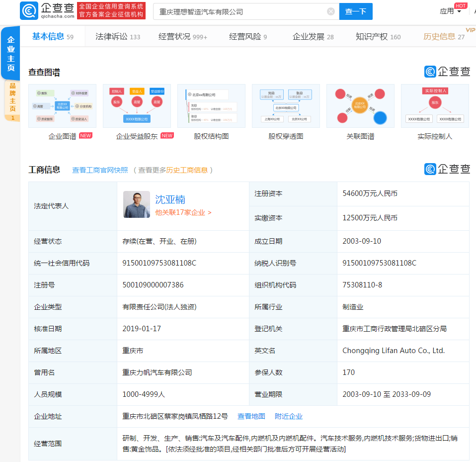
Task: Switch to the 法律诉讼 tab
Action: click(118, 36)
